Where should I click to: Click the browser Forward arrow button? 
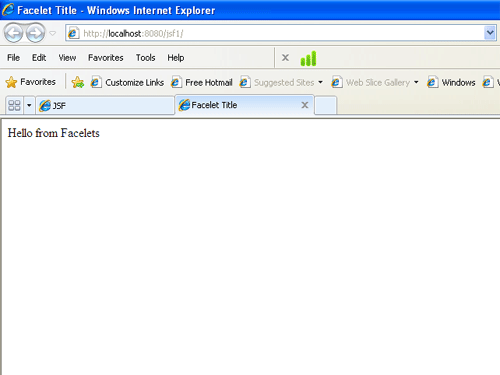[x=35, y=33]
